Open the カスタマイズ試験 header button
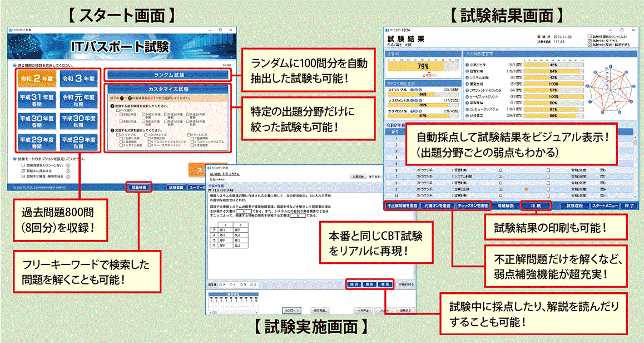 tap(169, 90)
